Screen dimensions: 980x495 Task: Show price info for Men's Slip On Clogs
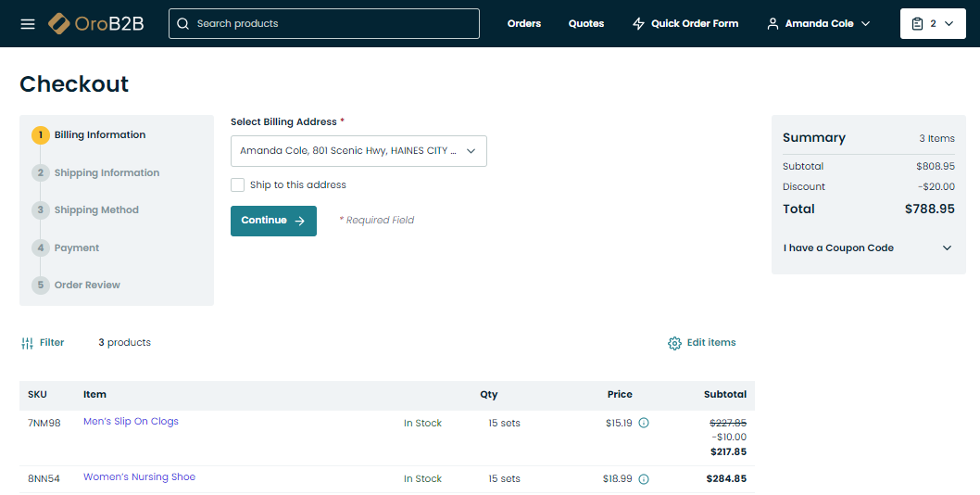click(644, 423)
